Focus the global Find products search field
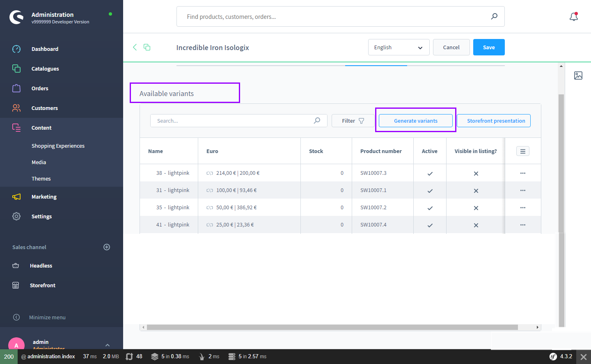The height and width of the screenshot is (364, 591). pyautogui.click(x=341, y=16)
